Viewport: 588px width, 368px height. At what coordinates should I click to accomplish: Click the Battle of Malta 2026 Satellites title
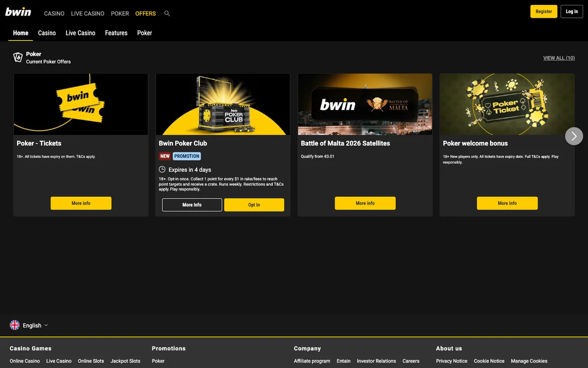coord(345,143)
